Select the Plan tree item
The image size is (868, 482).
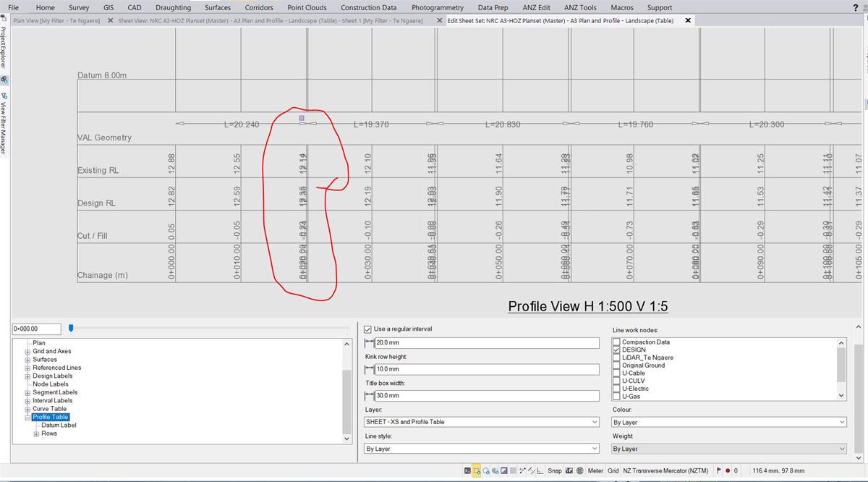coord(39,343)
